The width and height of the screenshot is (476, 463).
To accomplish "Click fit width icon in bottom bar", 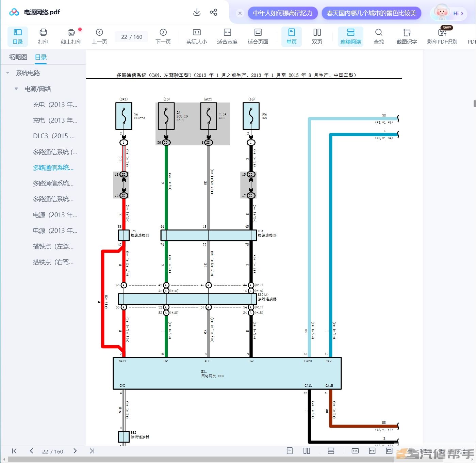I will click(x=372, y=451).
